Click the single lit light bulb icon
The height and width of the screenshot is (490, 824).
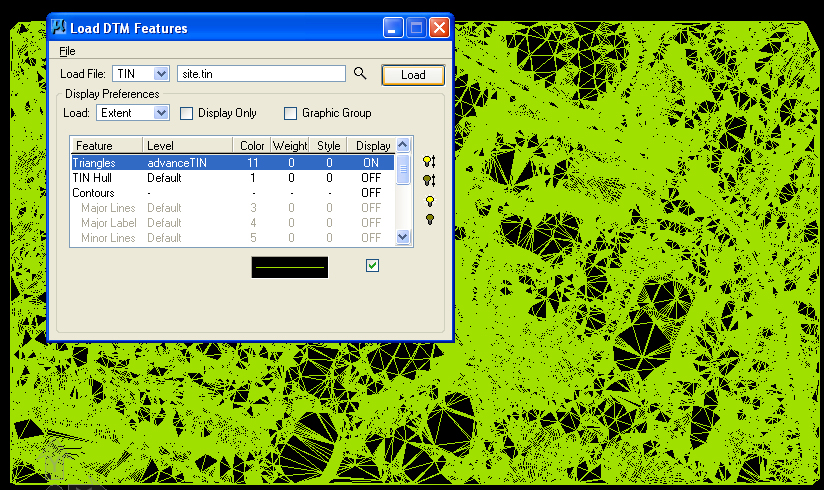(x=430, y=201)
